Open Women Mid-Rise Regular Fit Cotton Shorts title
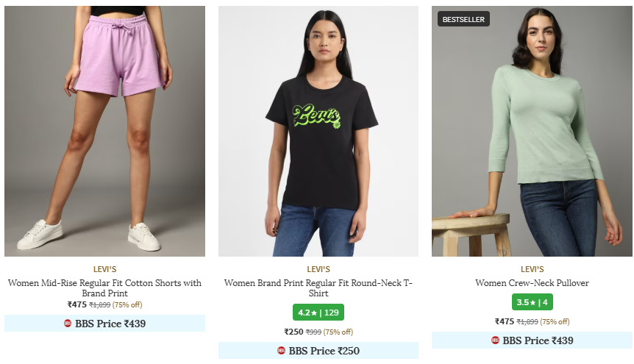634x364 pixels. pos(104,288)
